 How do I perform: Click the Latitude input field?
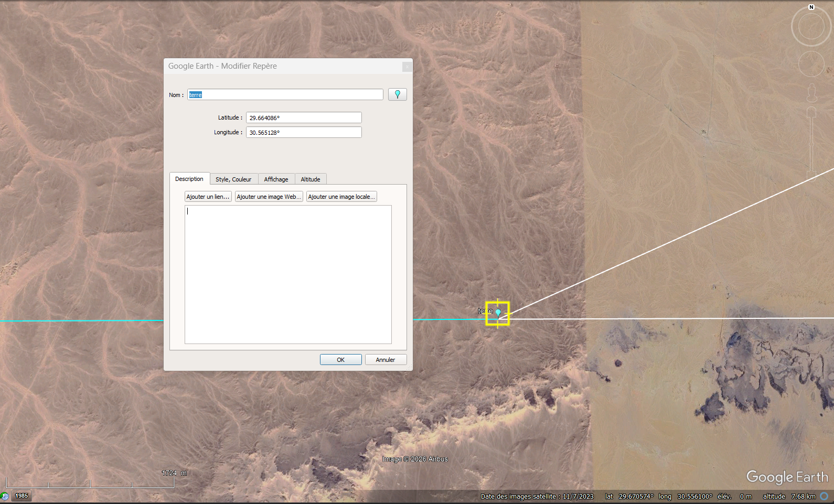click(x=304, y=118)
